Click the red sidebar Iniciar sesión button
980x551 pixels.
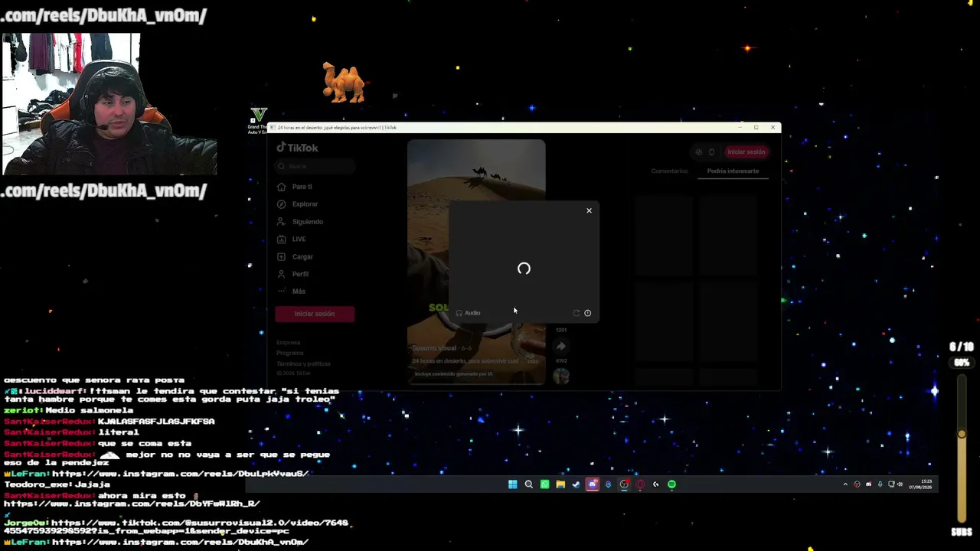(315, 314)
